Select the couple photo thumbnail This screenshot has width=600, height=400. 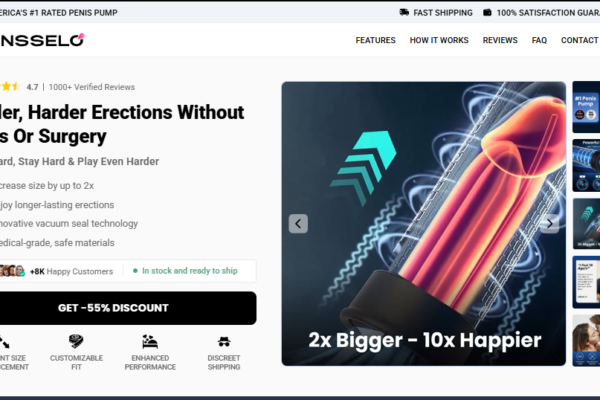point(586,340)
